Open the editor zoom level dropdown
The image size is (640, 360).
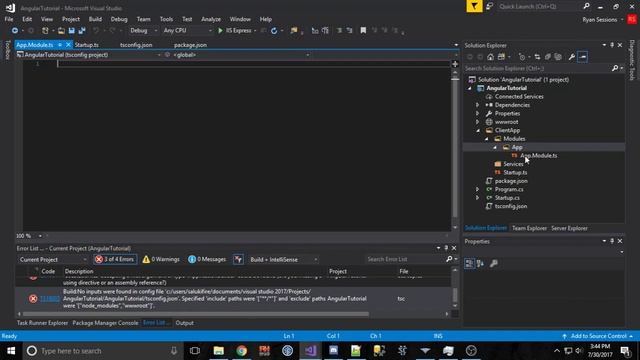(x=40, y=236)
